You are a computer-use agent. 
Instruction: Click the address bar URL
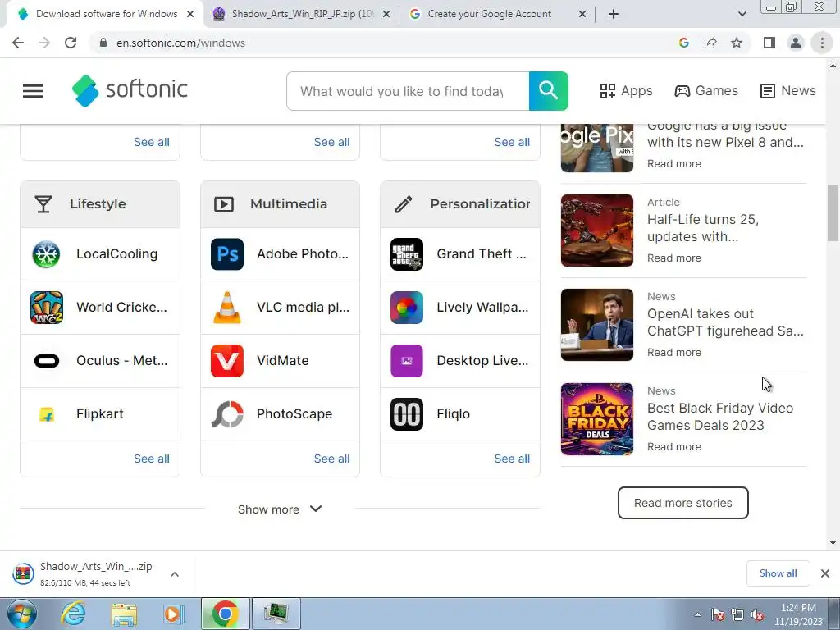(180, 43)
